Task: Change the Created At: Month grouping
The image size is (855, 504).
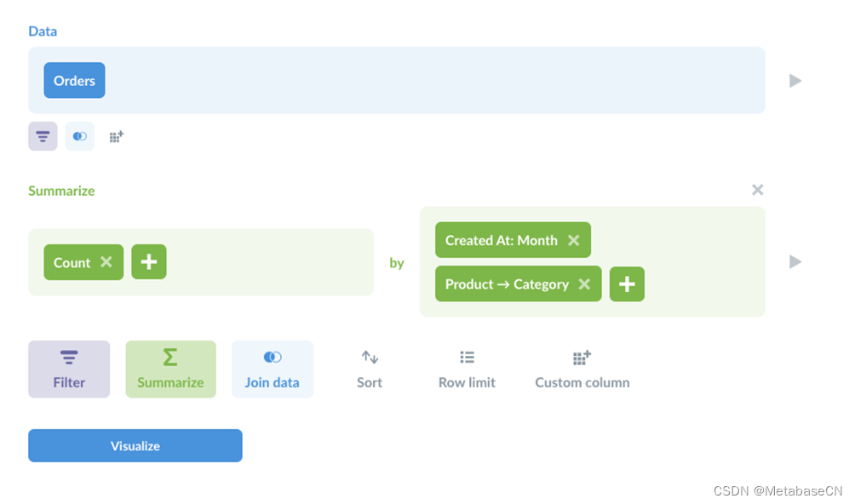Action: (x=501, y=240)
